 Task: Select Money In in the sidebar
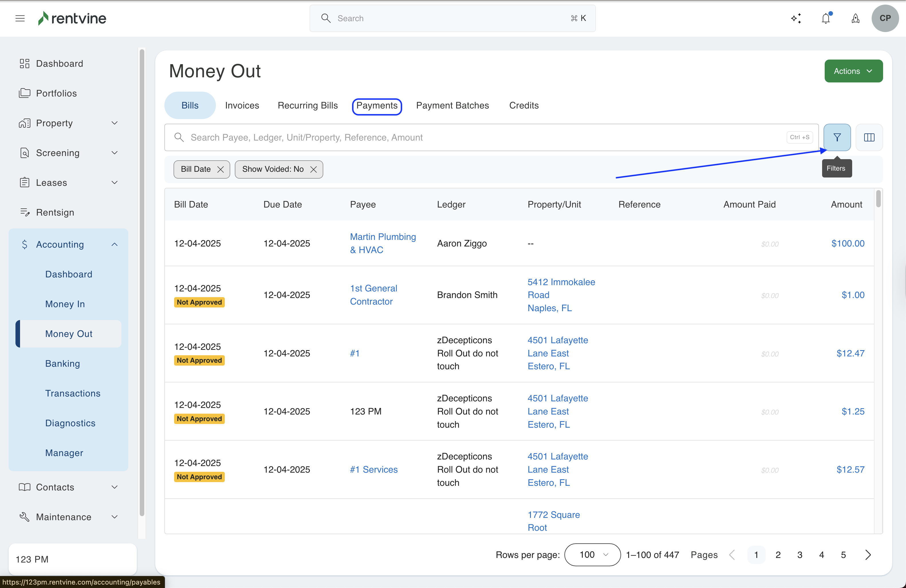click(65, 304)
